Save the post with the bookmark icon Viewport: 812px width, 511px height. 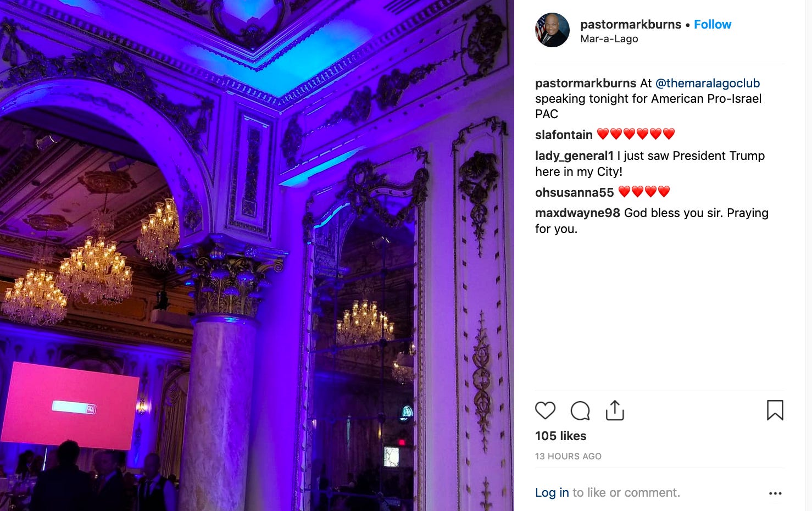775,410
